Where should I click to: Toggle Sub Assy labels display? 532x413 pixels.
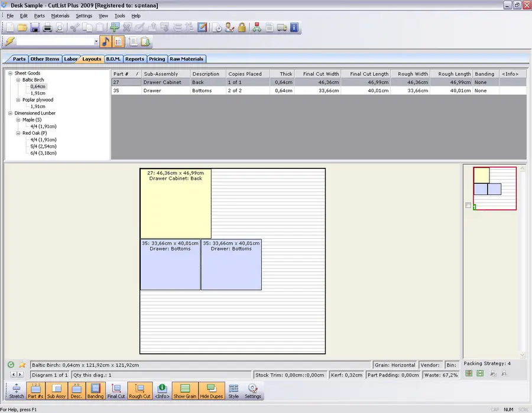coord(56,391)
